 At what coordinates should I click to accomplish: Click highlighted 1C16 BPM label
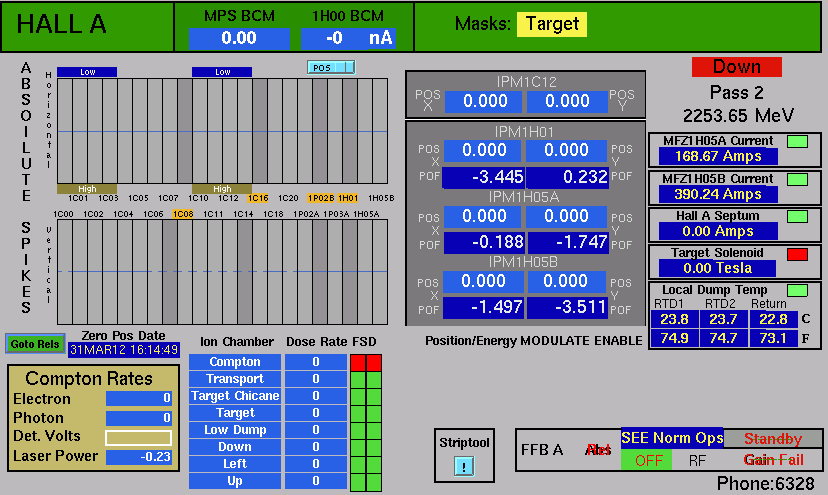pos(258,198)
